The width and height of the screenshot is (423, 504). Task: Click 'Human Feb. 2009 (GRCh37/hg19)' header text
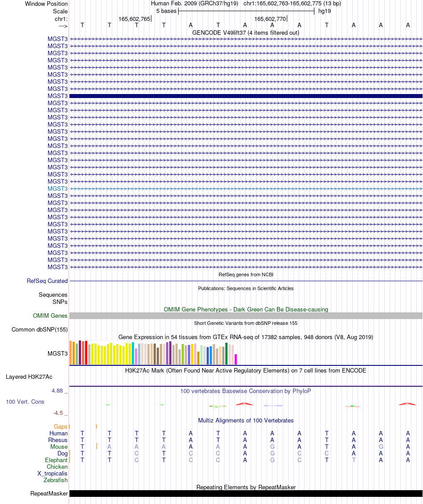click(195, 4)
